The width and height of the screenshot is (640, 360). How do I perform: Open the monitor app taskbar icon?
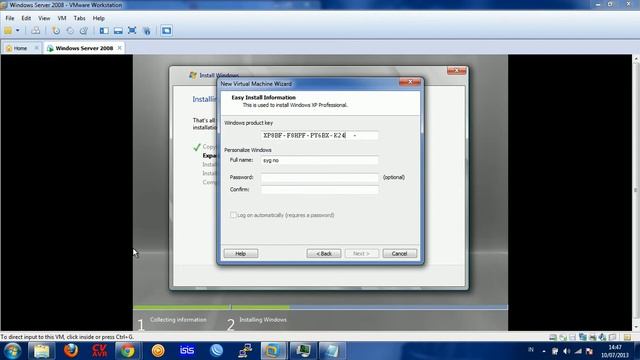coord(303,351)
